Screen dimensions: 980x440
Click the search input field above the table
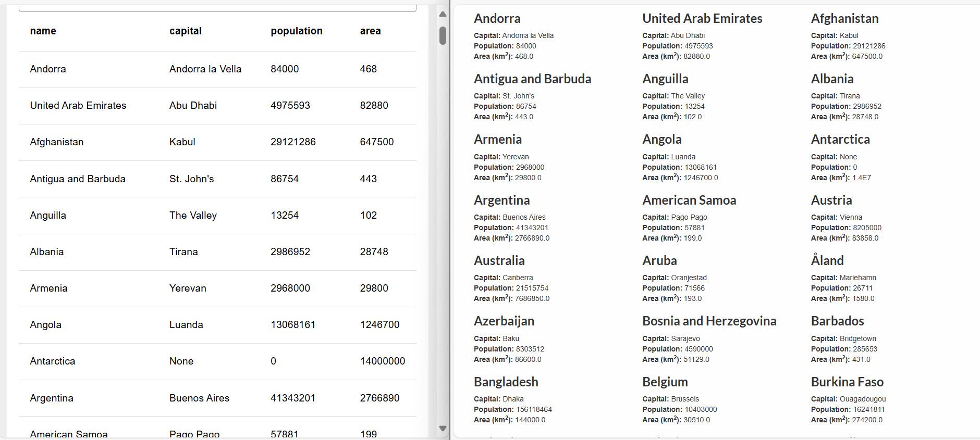pyautogui.click(x=217, y=5)
